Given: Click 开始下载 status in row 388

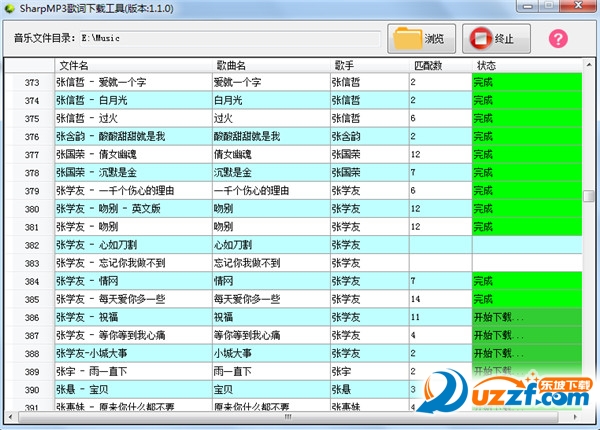Looking at the screenshot, I should point(527,353).
